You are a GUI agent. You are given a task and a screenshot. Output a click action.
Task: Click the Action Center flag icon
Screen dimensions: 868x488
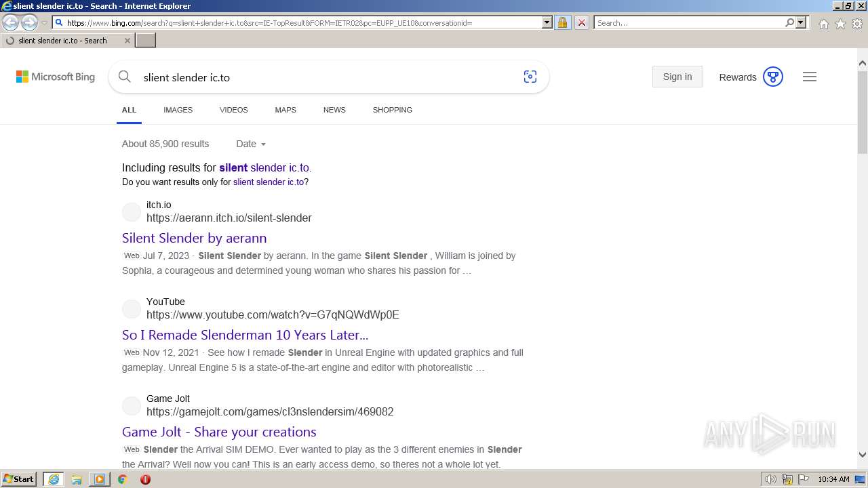[x=803, y=479]
